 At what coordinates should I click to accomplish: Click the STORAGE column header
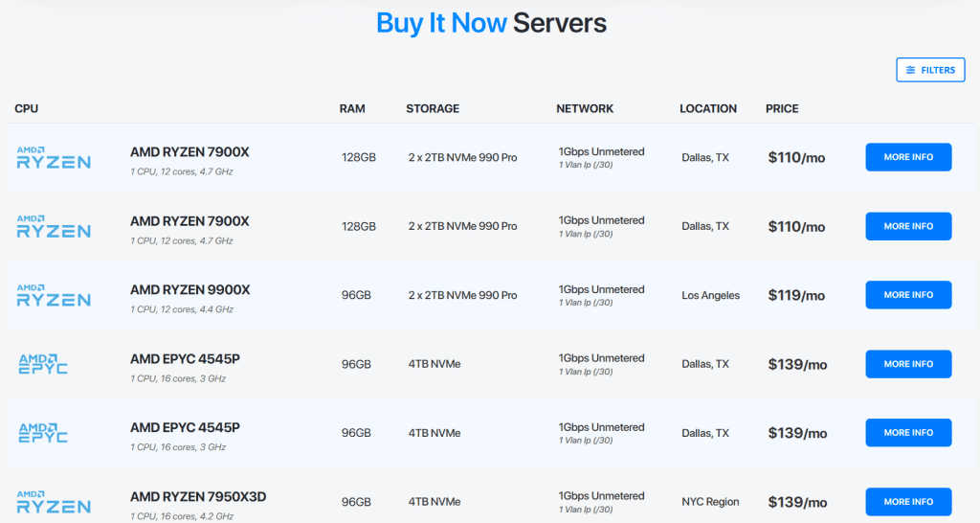coord(433,109)
